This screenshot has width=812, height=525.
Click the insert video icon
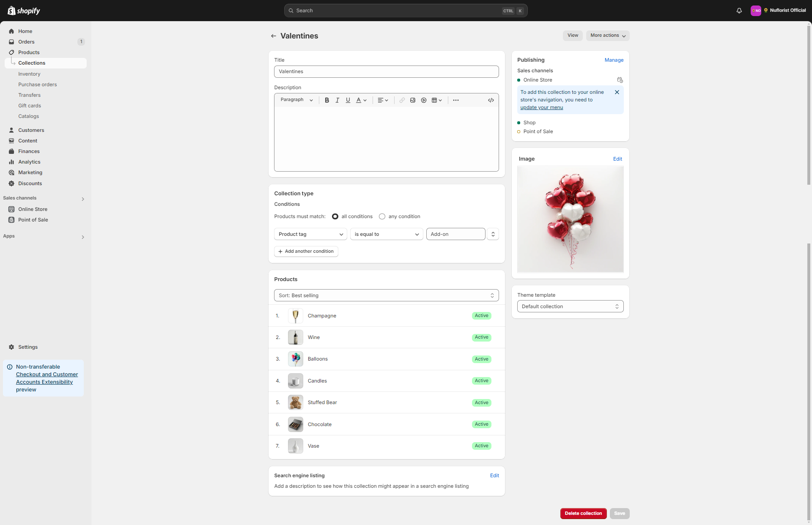(x=423, y=100)
